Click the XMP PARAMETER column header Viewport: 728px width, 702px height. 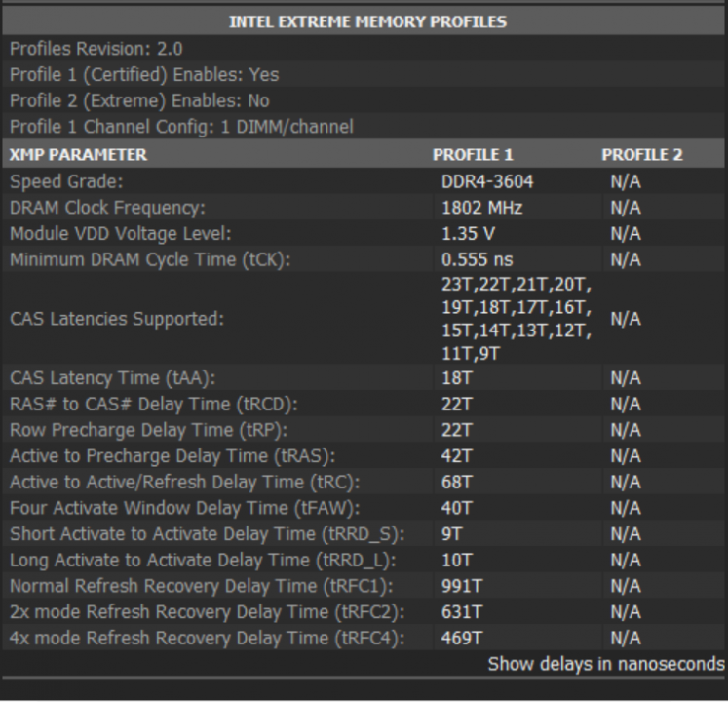tap(79, 155)
